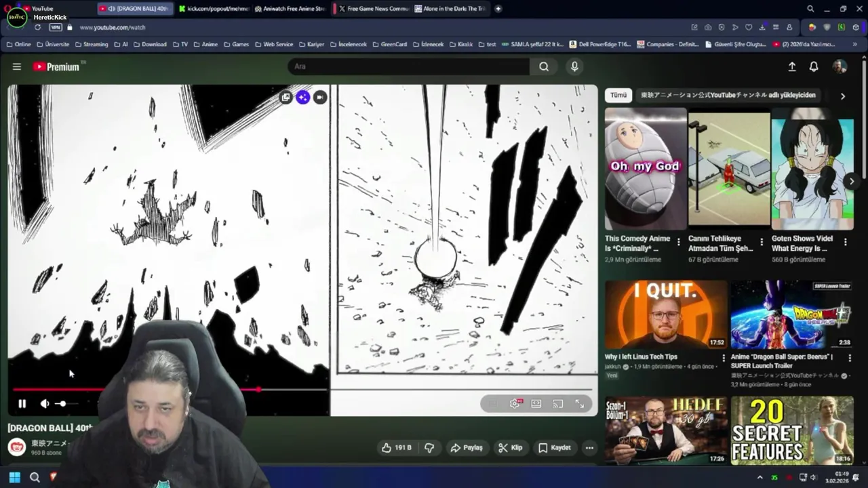Start voice search with the microphone
Screen dimensions: 868x488
click(x=574, y=66)
